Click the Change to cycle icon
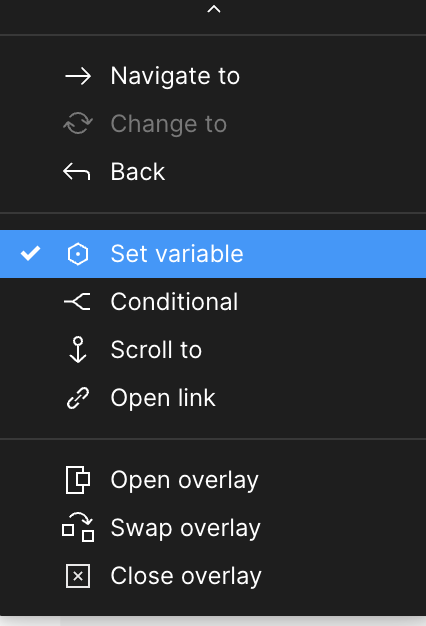This screenshot has width=426, height=626. 78,123
